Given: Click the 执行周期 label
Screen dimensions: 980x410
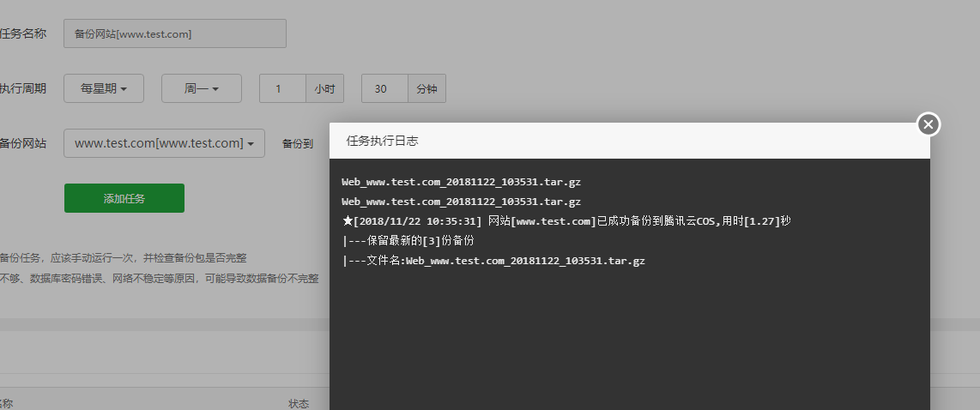Looking at the screenshot, I should click(x=23, y=88).
